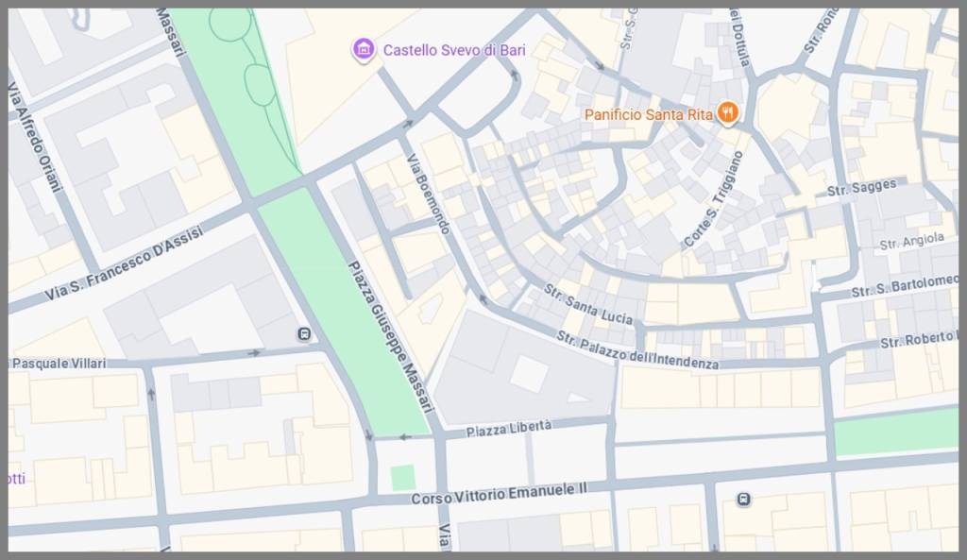This screenshot has height=560, width=967.
Task: Click the Corso Vittorio Emanuele II label
Action: pyautogui.click(x=499, y=493)
